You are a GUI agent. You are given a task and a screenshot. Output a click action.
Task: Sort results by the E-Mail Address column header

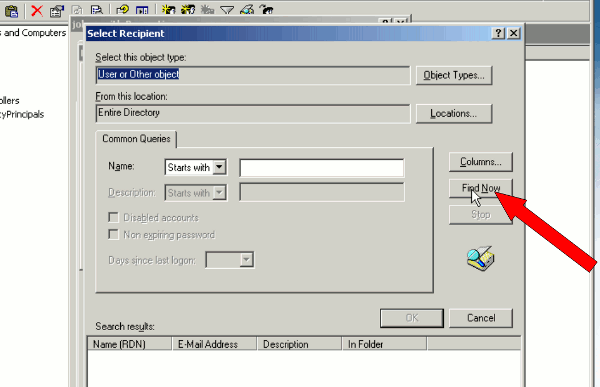pyautogui.click(x=214, y=344)
